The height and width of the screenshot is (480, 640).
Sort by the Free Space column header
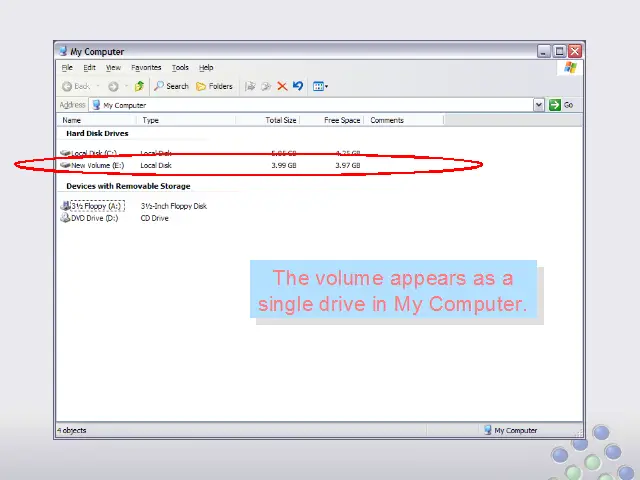[x=342, y=120]
